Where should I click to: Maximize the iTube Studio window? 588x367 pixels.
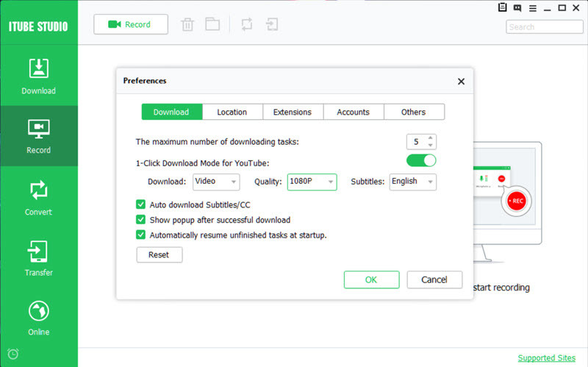562,8
